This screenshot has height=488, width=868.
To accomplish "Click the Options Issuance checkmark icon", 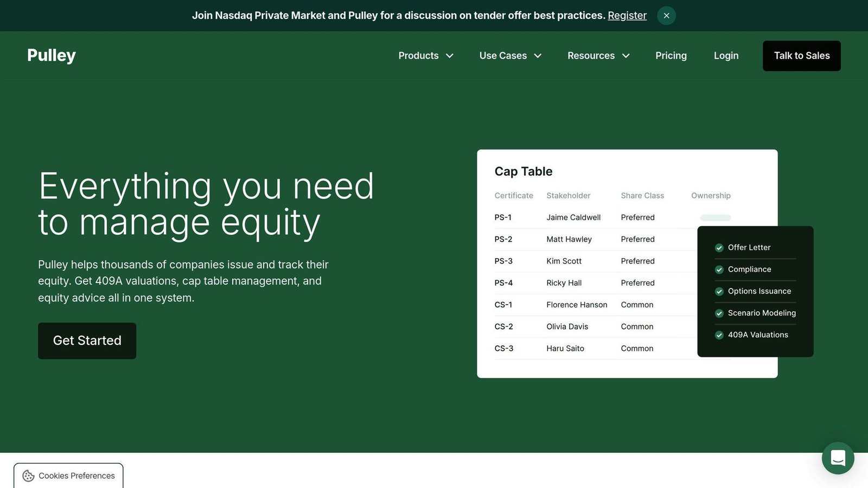I will click(x=719, y=292).
